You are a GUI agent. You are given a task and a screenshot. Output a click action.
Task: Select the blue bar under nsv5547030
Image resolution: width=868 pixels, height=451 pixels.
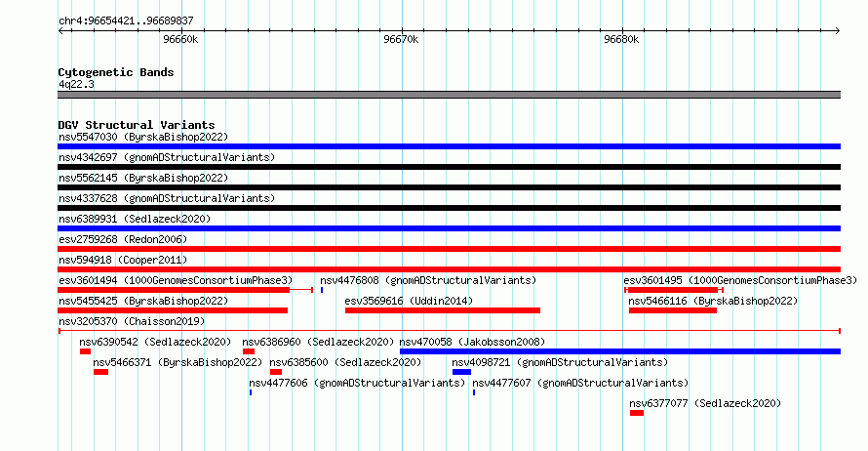(x=449, y=146)
